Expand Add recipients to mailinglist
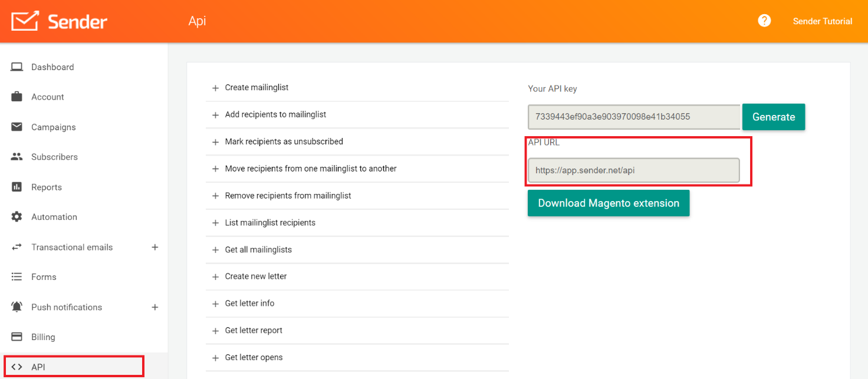 click(x=357, y=114)
